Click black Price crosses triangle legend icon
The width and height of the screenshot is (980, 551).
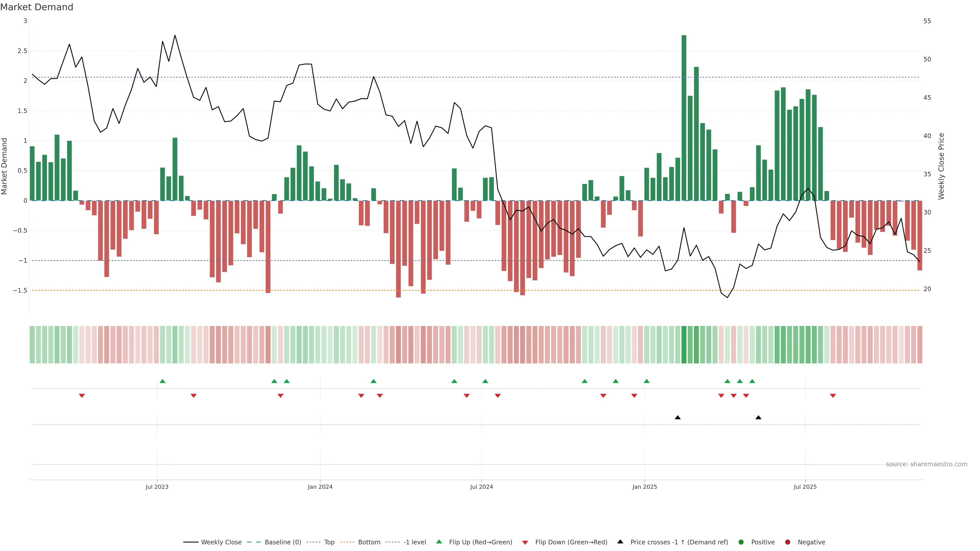pos(620,542)
